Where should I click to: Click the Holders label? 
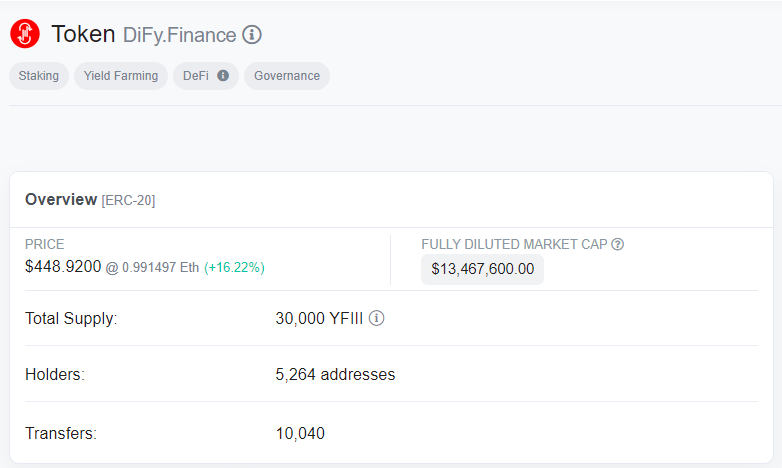coord(55,374)
